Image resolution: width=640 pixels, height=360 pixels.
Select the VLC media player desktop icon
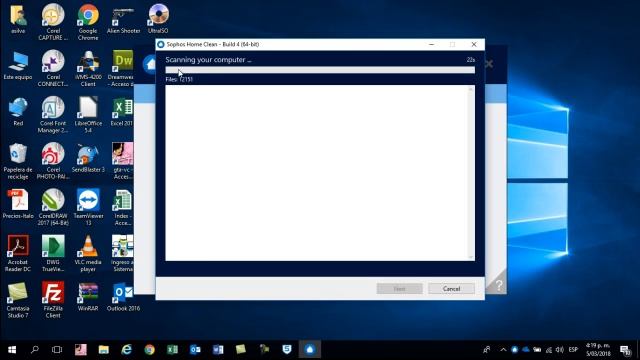tap(88, 253)
